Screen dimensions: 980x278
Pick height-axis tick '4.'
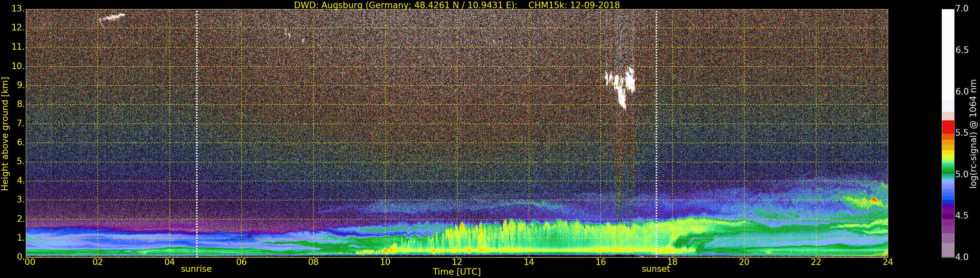(21, 181)
